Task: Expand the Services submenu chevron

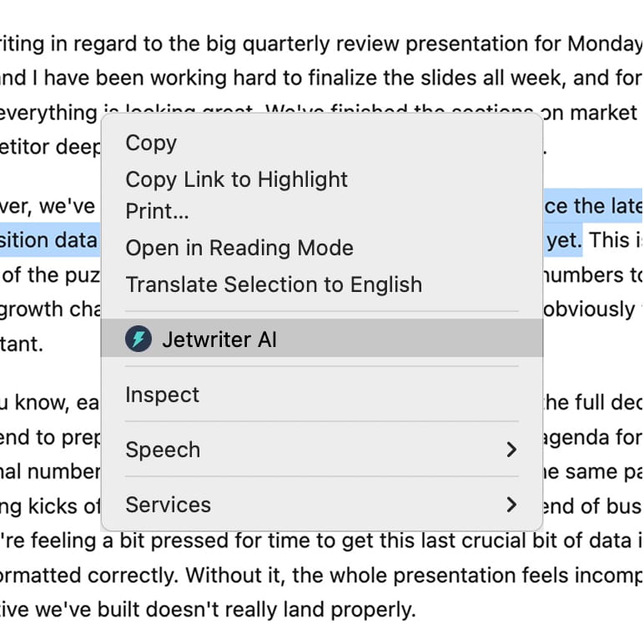Action: click(511, 505)
